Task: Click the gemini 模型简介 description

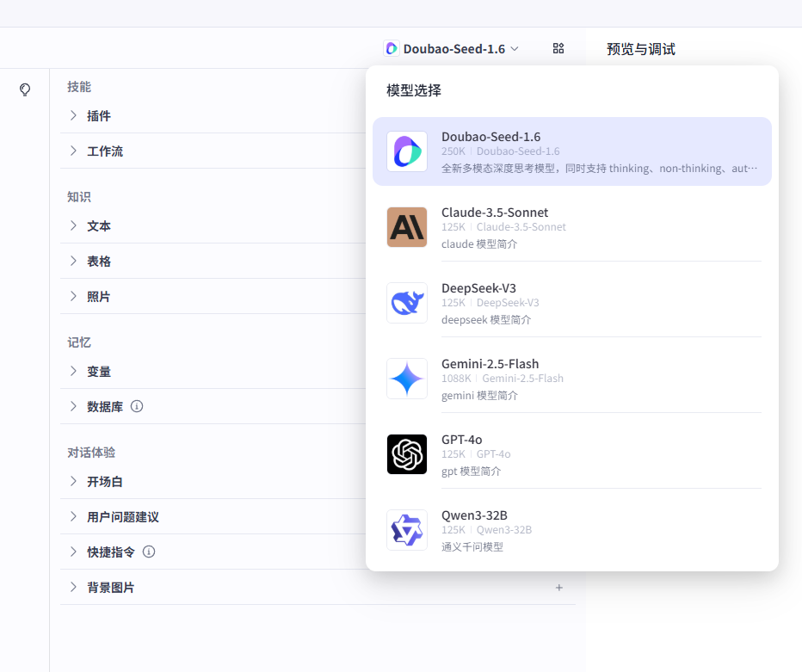Action: (480, 395)
